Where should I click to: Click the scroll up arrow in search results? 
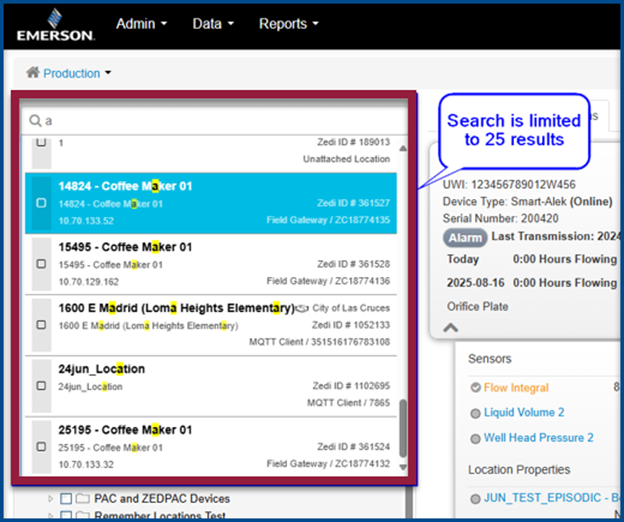403,148
